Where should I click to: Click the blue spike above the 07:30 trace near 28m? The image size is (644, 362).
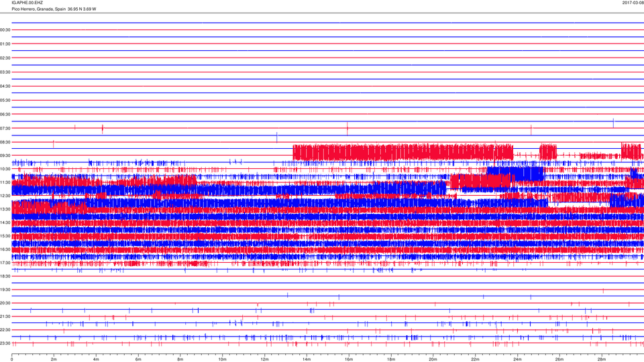tap(613, 123)
